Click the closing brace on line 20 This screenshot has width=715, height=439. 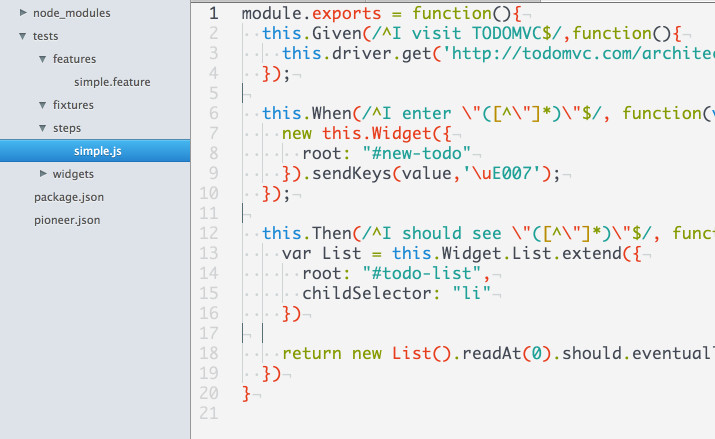pyautogui.click(x=247, y=393)
